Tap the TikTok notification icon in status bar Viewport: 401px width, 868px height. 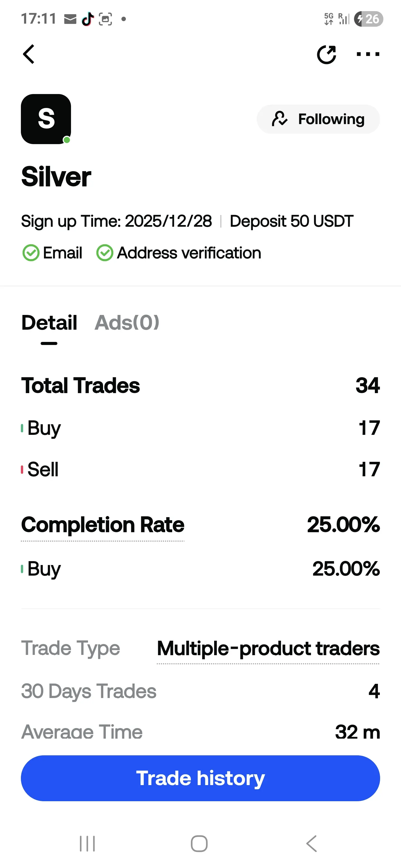(x=88, y=19)
